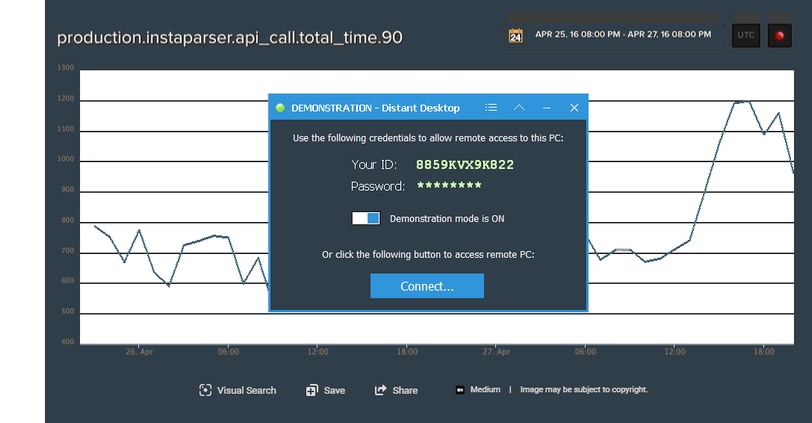Click the Connect... button
The height and width of the screenshot is (423, 812).
click(427, 286)
